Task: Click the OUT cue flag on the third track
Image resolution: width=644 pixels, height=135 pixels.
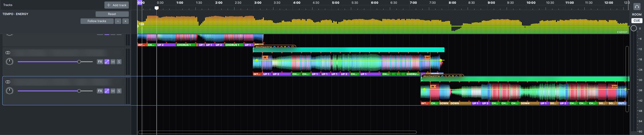Action: click(x=615, y=87)
